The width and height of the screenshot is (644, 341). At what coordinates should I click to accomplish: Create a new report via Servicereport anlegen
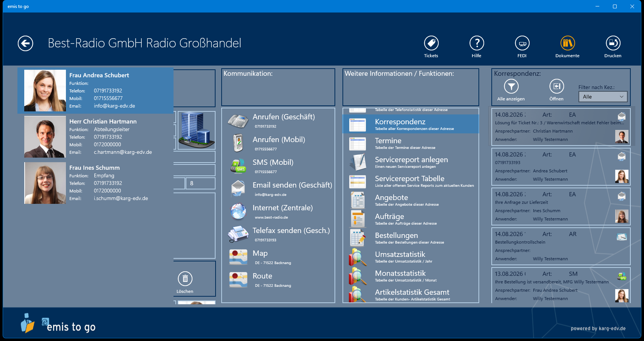pos(411,162)
